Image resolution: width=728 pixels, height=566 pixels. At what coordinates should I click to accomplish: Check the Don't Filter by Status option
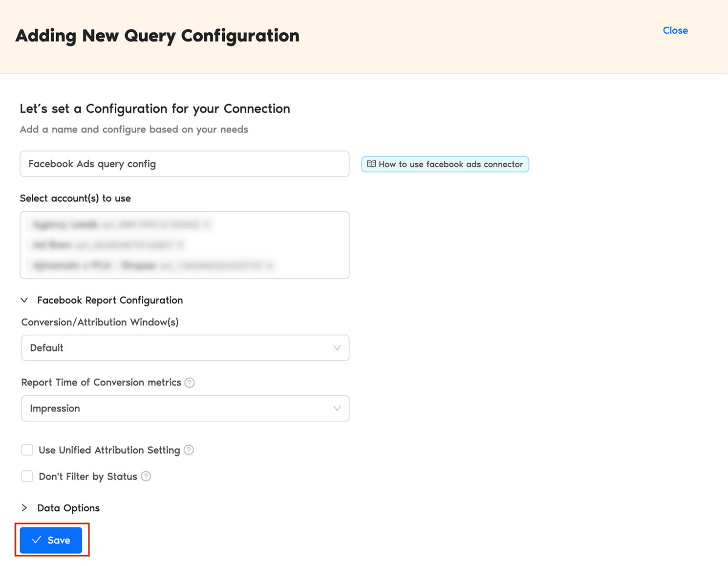[x=27, y=476]
